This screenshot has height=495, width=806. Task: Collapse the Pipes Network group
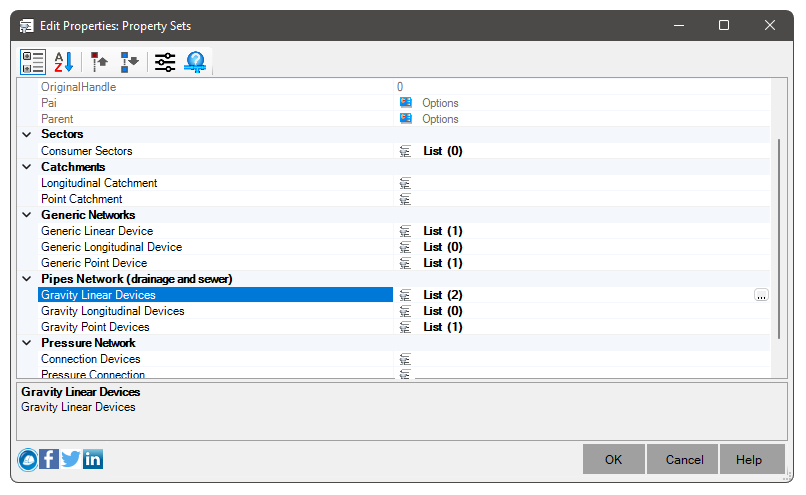point(27,279)
